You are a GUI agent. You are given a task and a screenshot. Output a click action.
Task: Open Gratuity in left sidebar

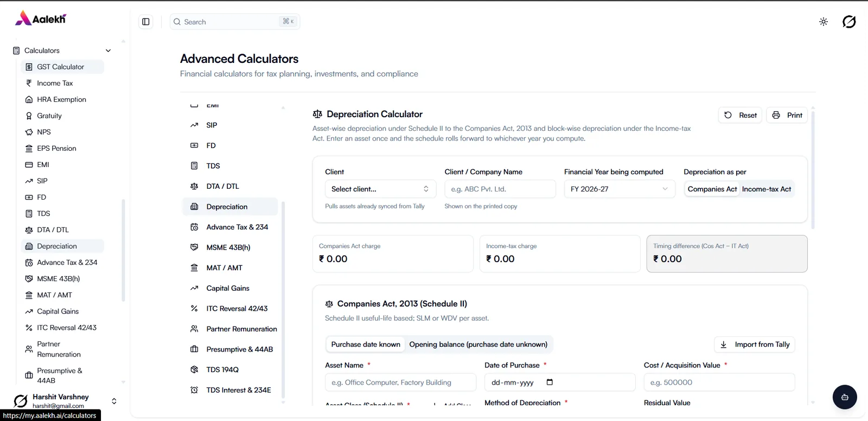[62, 116]
